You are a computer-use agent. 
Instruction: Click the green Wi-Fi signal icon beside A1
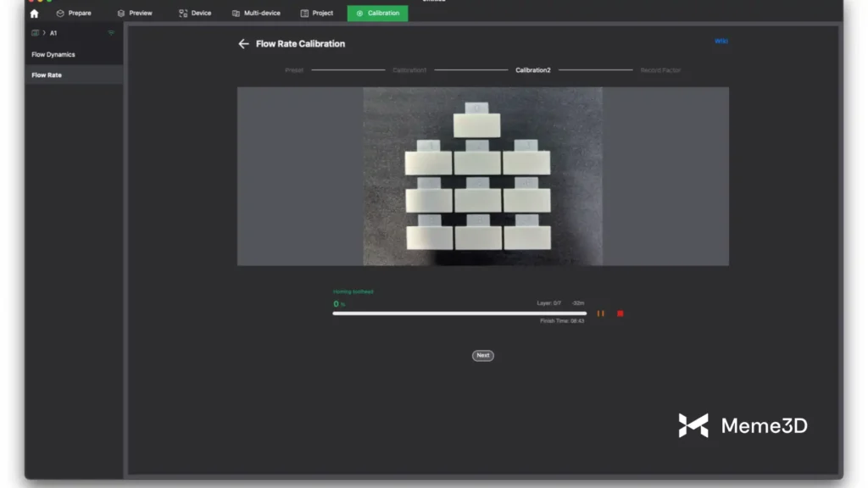click(111, 33)
